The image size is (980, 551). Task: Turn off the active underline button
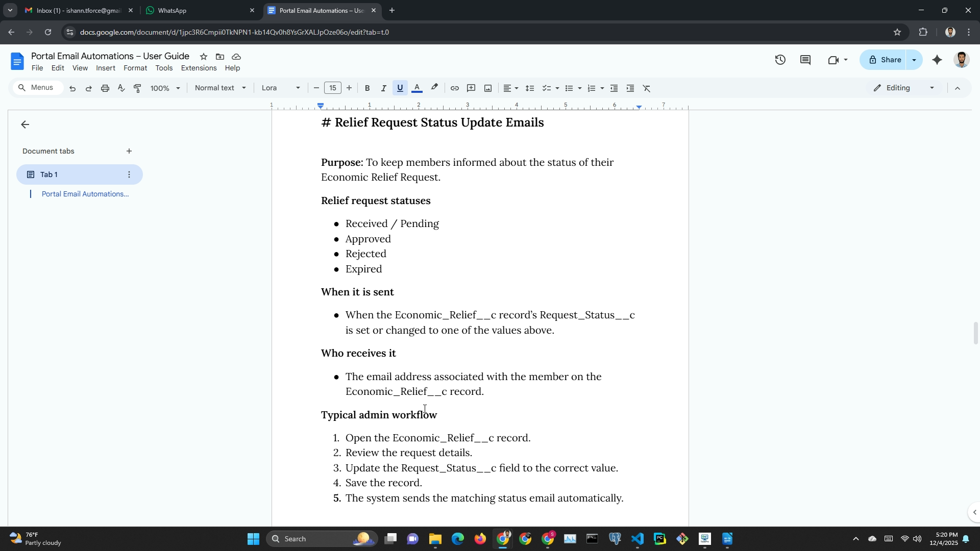click(x=400, y=88)
